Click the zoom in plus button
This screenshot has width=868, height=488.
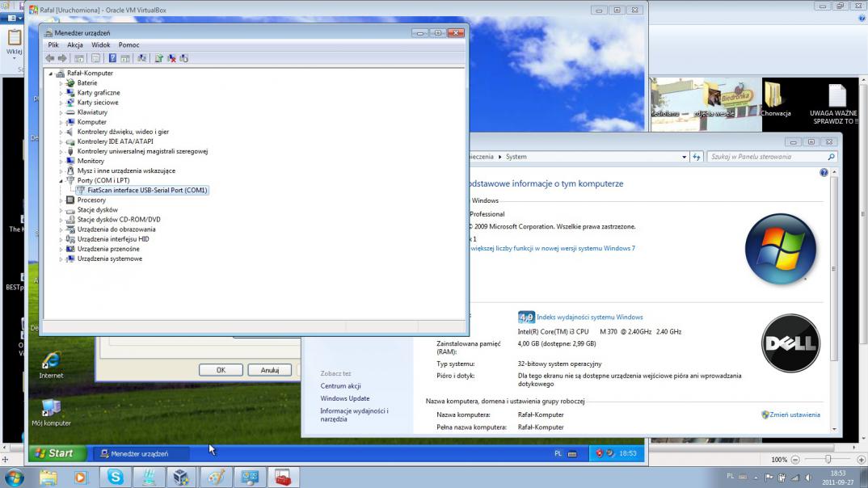[861, 460]
